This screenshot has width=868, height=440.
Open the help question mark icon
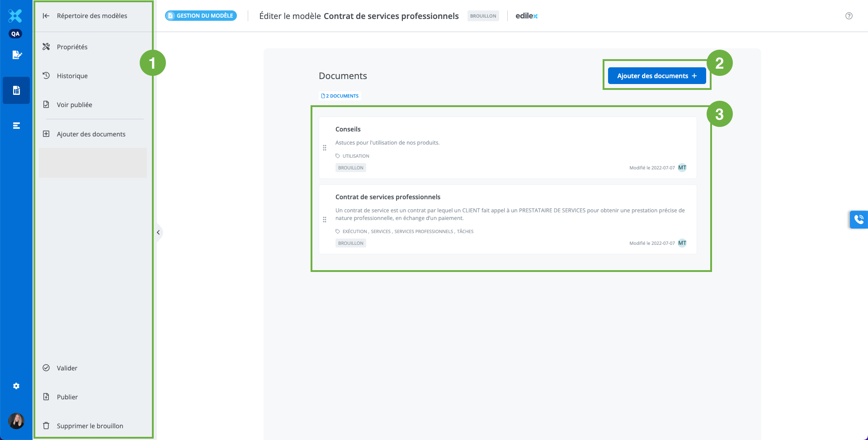point(849,16)
